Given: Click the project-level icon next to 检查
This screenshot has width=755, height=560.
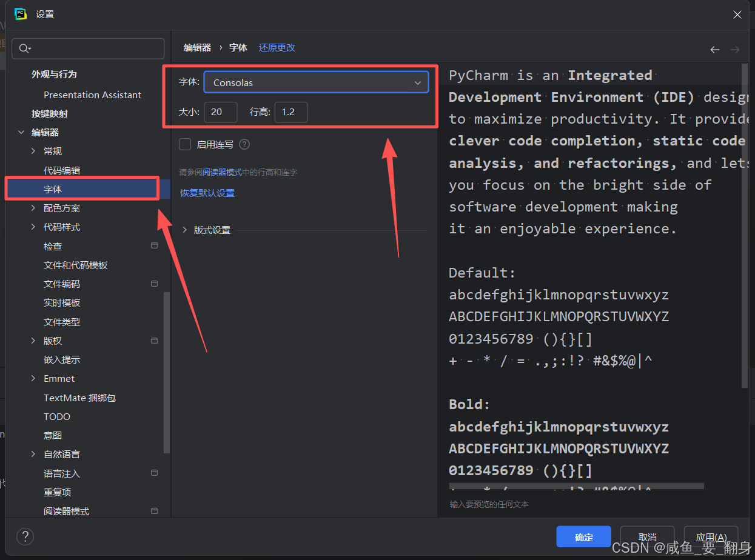Looking at the screenshot, I should 154,245.
